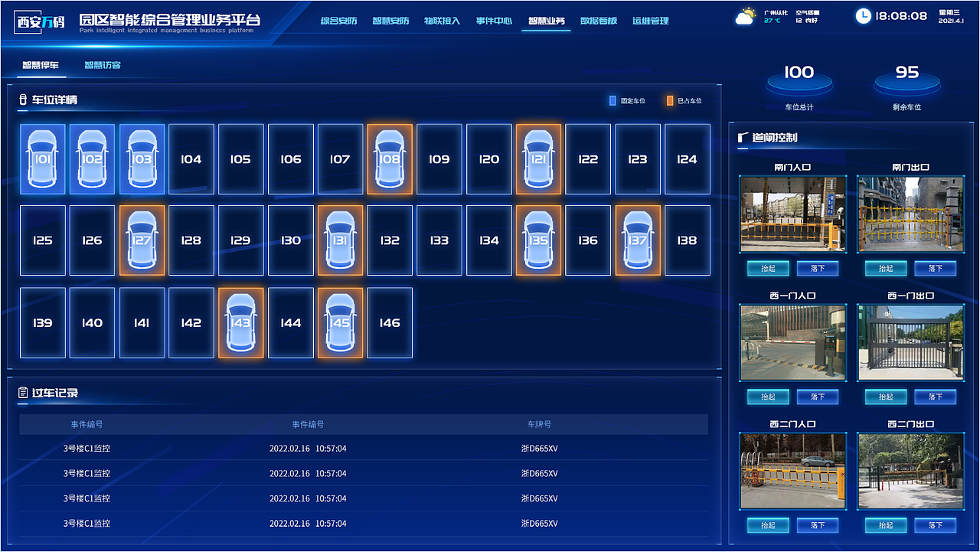
Task: Click 落下 for the 南门出口 gate
Action: tap(936, 269)
